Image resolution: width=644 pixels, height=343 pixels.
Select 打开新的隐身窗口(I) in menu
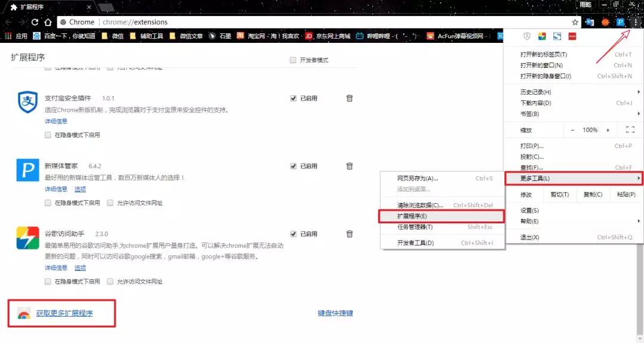(x=574, y=76)
